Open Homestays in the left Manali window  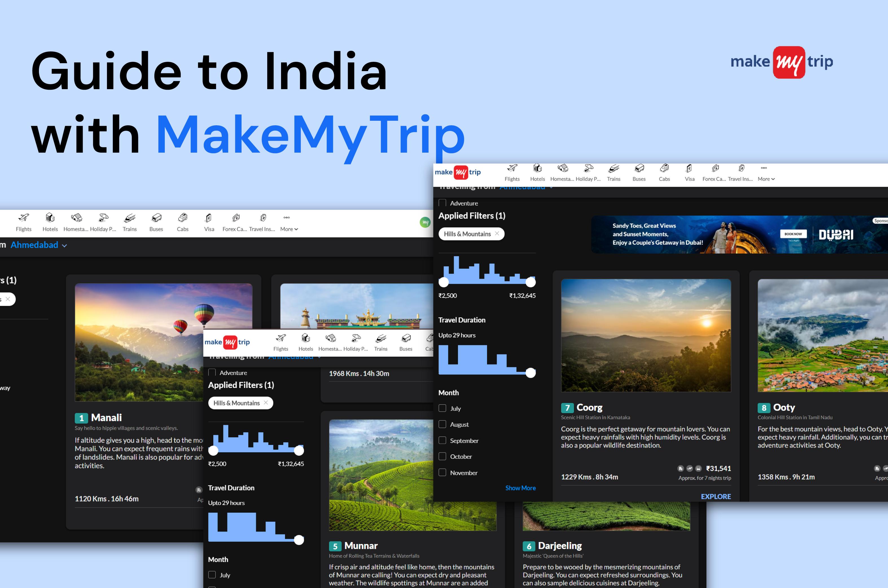click(x=76, y=222)
